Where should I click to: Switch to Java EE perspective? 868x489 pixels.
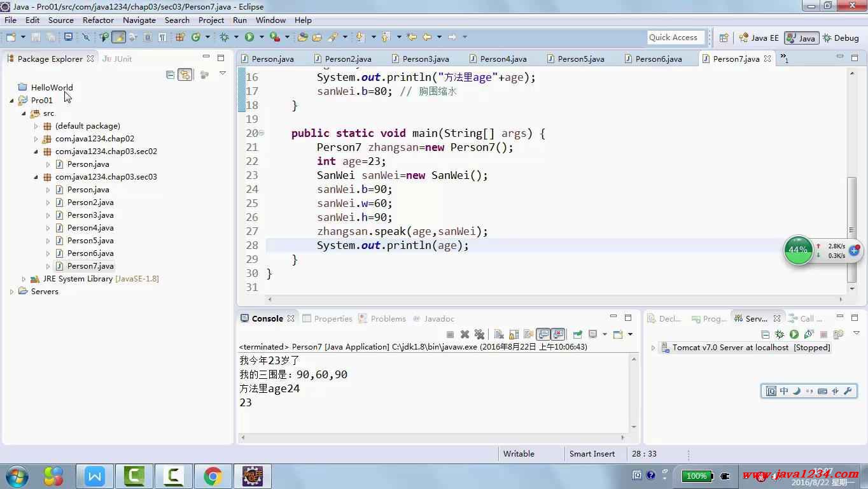[x=759, y=38]
